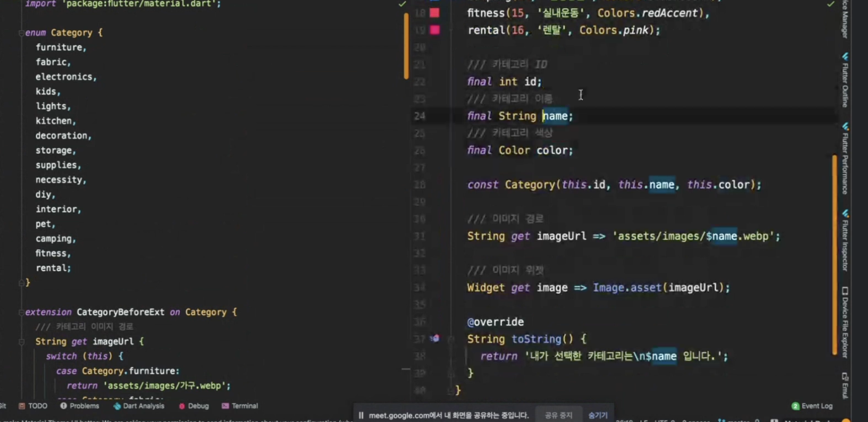Click 'Colors.pink' in the rental line
The width and height of the screenshot is (868, 422).
[613, 30]
